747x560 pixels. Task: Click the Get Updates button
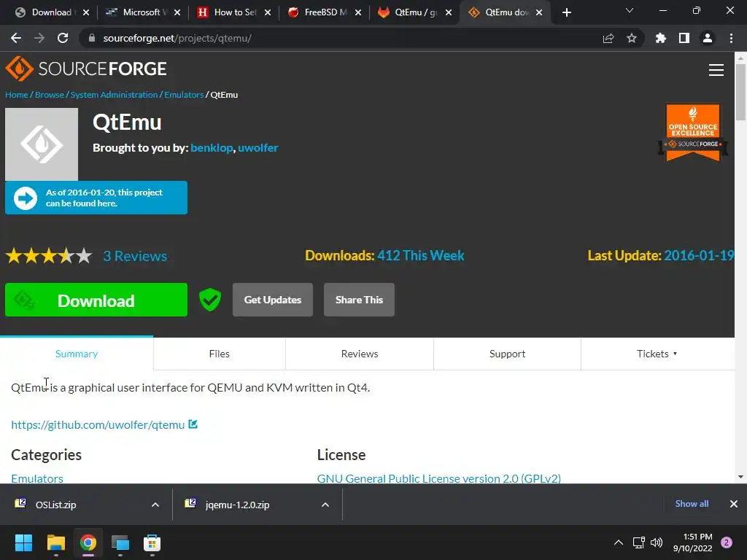[x=273, y=300]
